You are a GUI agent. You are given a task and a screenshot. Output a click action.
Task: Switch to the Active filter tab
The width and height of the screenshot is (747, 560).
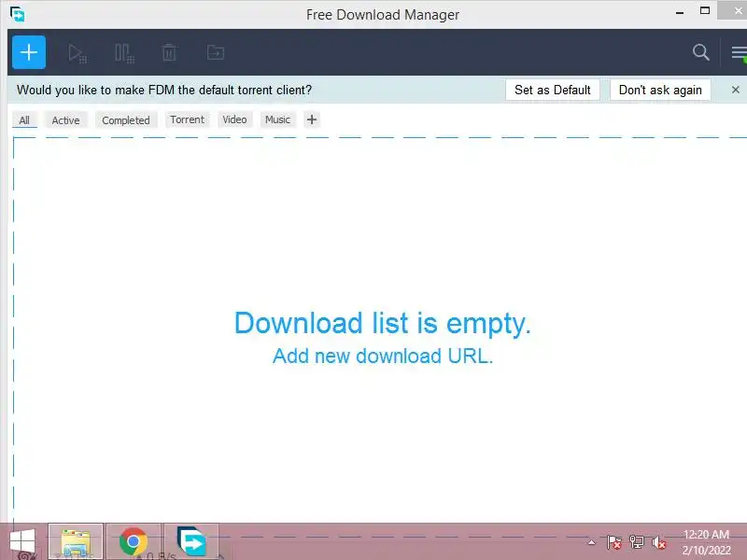65,120
